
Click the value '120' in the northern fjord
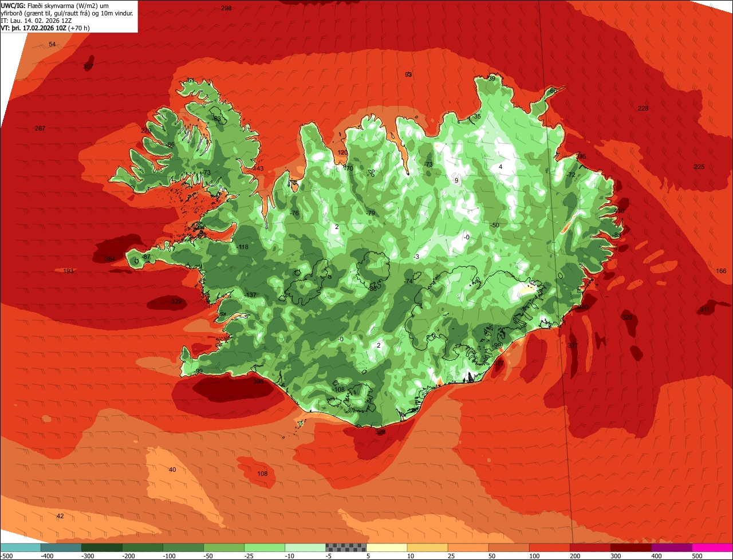click(342, 152)
